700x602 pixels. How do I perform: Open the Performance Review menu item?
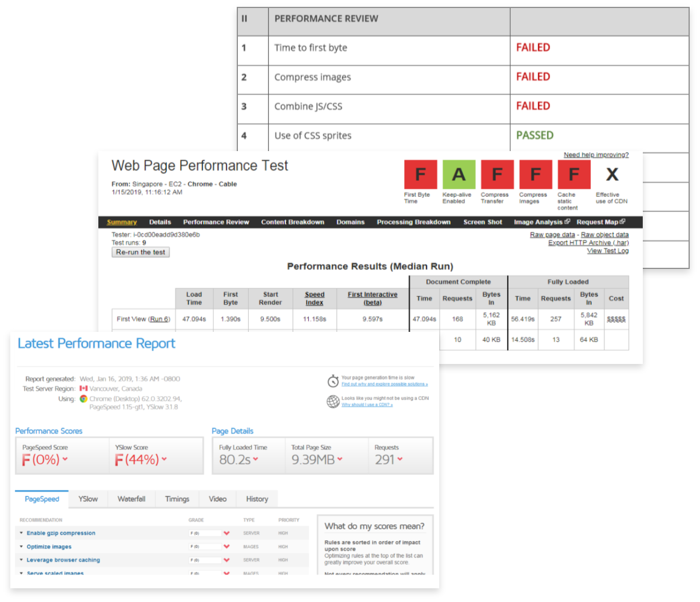tap(216, 222)
